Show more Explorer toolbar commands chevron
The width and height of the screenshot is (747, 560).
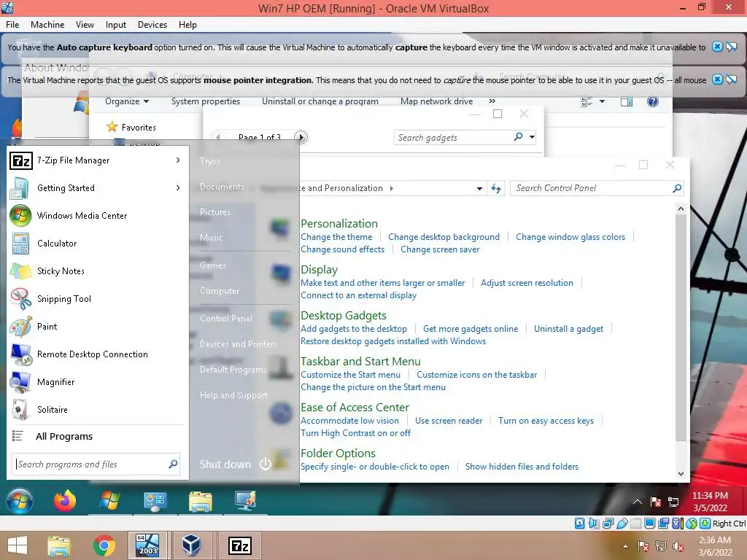[x=492, y=101]
